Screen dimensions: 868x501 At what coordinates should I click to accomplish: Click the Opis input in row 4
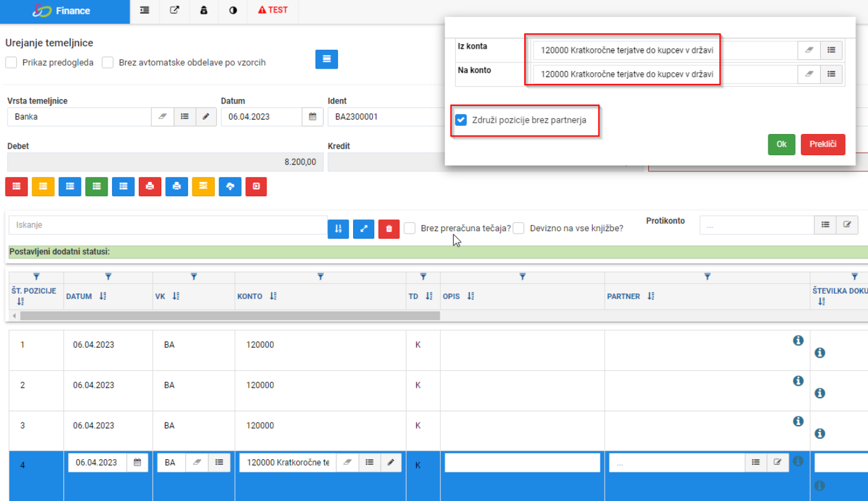point(522,462)
